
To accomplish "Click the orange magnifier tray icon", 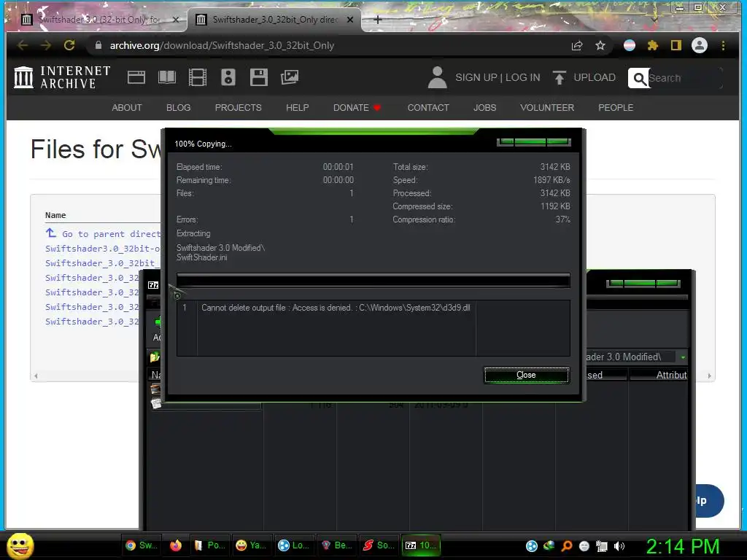I will click(567, 546).
